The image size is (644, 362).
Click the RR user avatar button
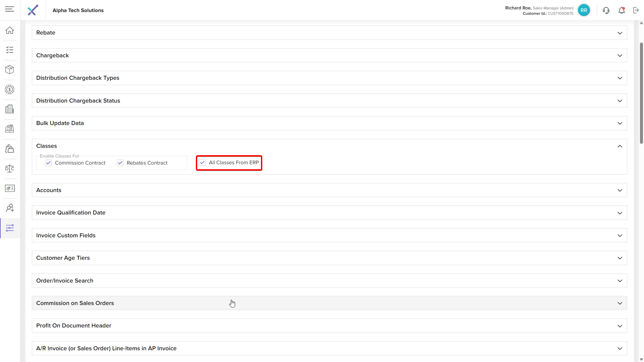pos(584,10)
